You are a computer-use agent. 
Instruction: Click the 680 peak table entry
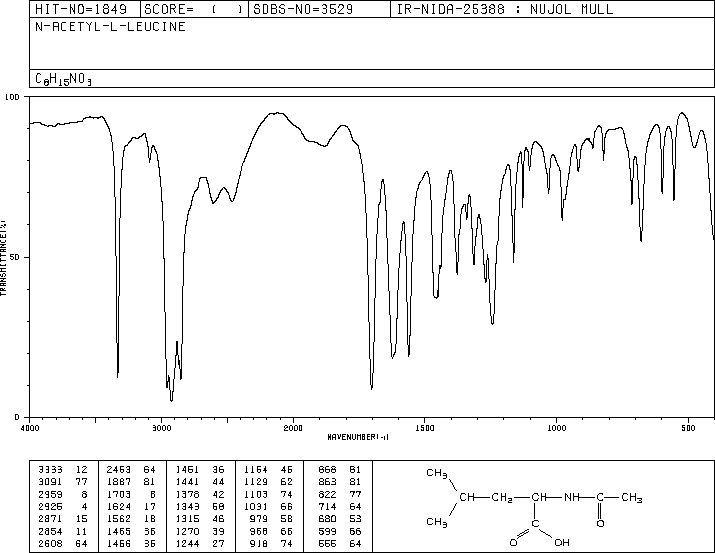pyautogui.click(x=327, y=519)
